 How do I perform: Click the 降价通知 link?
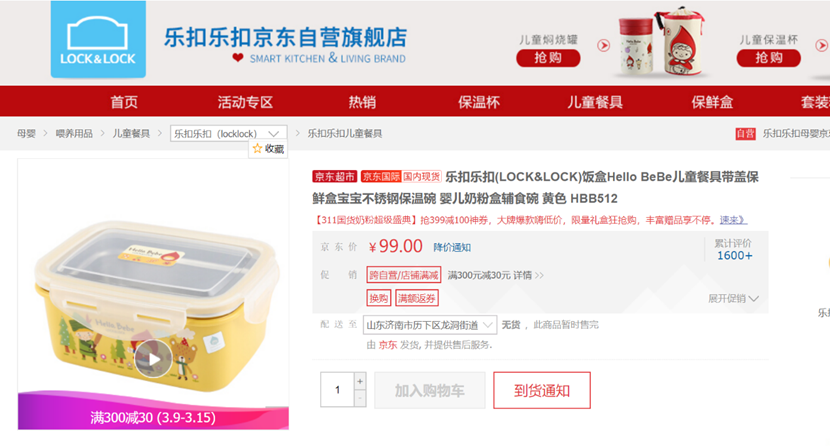point(452,247)
